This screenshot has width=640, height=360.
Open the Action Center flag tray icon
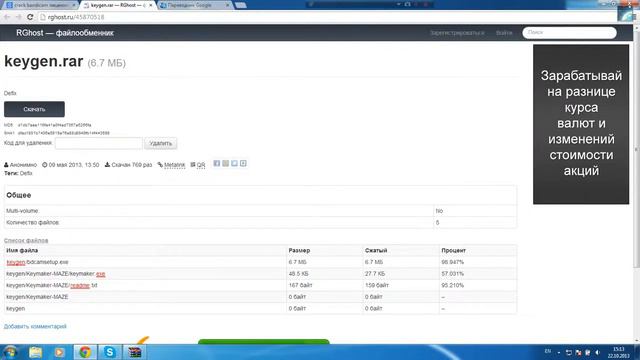pos(588,352)
